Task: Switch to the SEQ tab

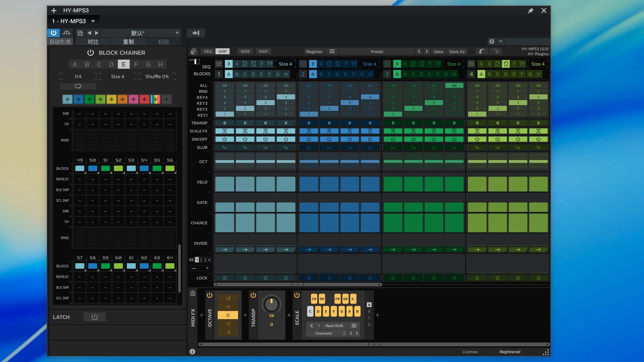Action: tap(208, 51)
